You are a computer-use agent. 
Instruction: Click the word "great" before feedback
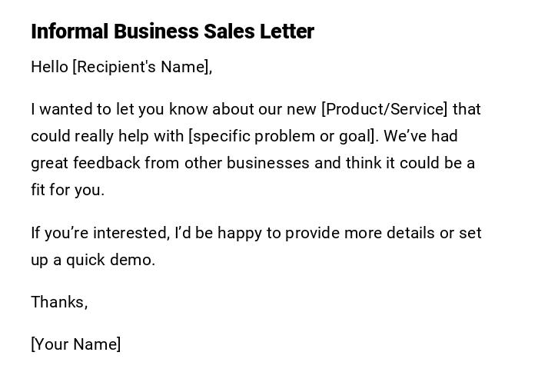48,163
